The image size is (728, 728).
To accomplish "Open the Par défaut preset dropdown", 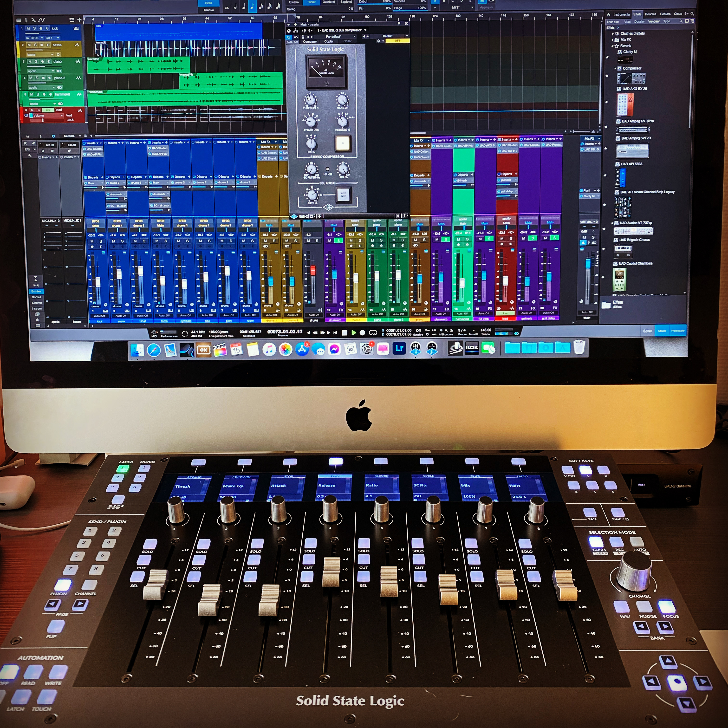I will coord(335,37).
